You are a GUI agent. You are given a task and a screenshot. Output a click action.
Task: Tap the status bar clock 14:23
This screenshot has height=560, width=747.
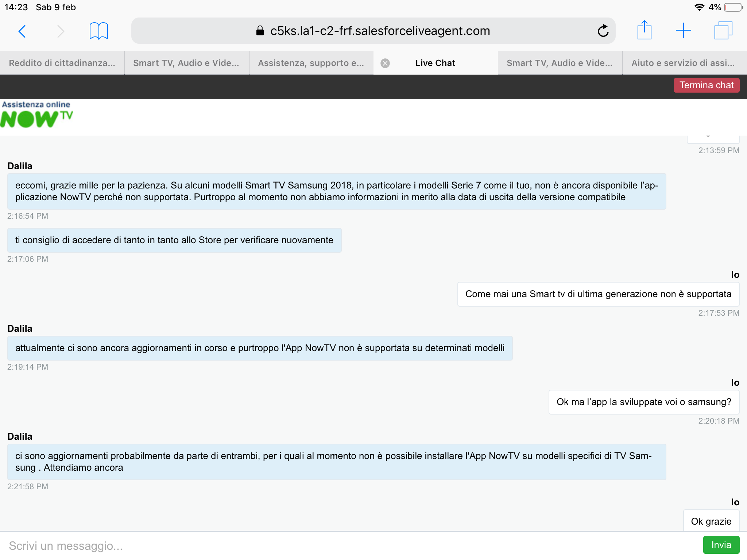click(16, 7)
